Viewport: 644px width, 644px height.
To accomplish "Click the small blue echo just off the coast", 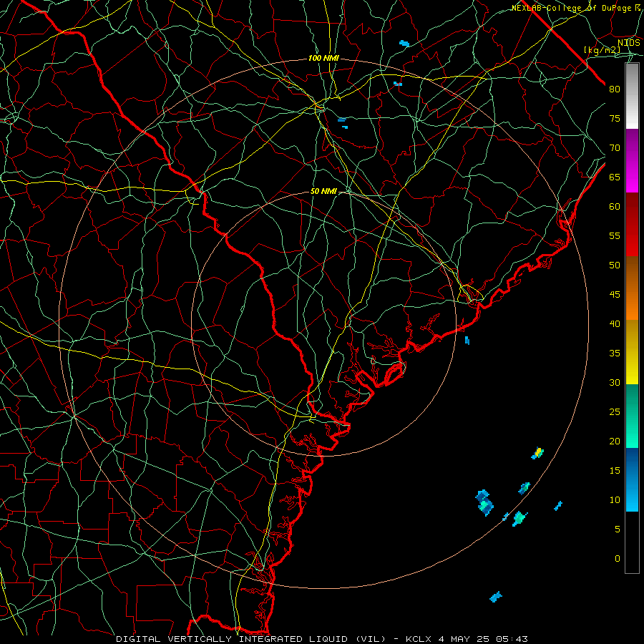I will (467, 340).
